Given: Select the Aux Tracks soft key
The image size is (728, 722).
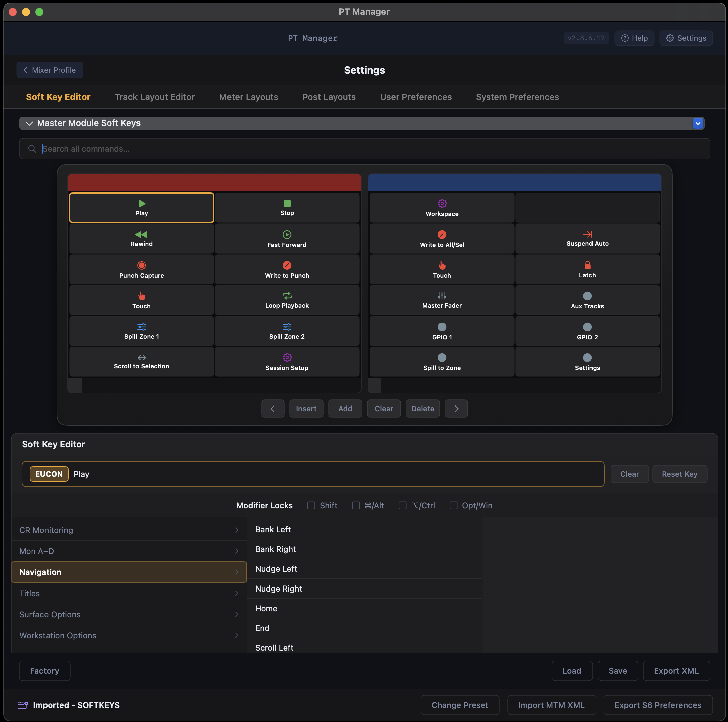Looking at the screenshot, I should coord(587,300).
